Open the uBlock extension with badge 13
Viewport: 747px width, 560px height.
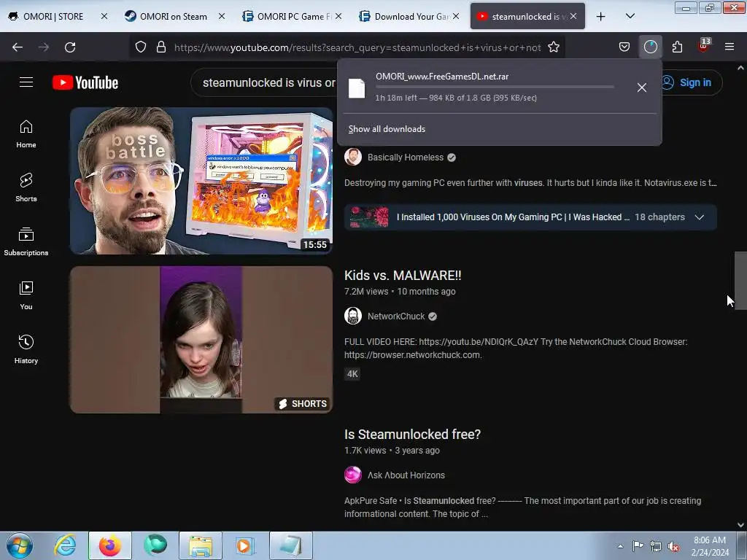point(704,46)
